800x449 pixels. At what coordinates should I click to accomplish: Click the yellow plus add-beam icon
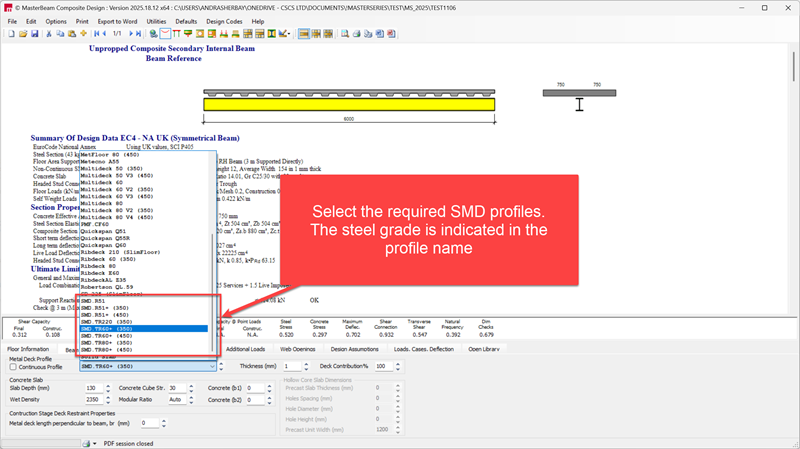[84, 34]
